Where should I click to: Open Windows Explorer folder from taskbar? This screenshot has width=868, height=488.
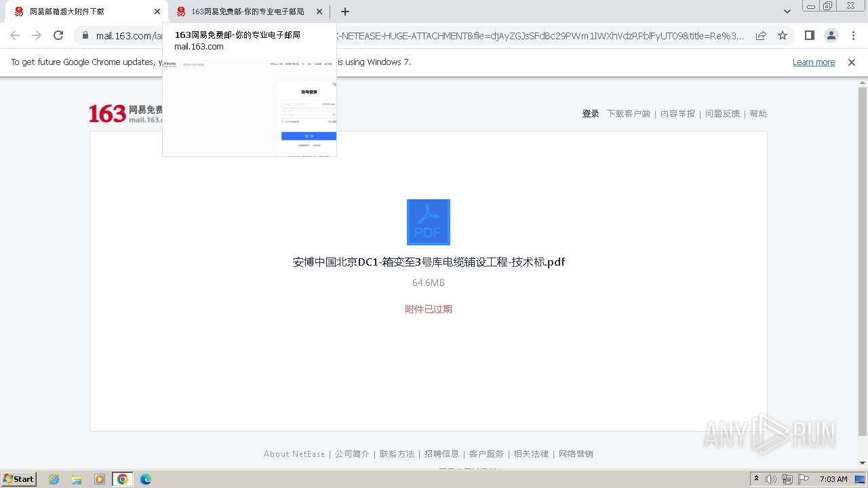(77, 479)
